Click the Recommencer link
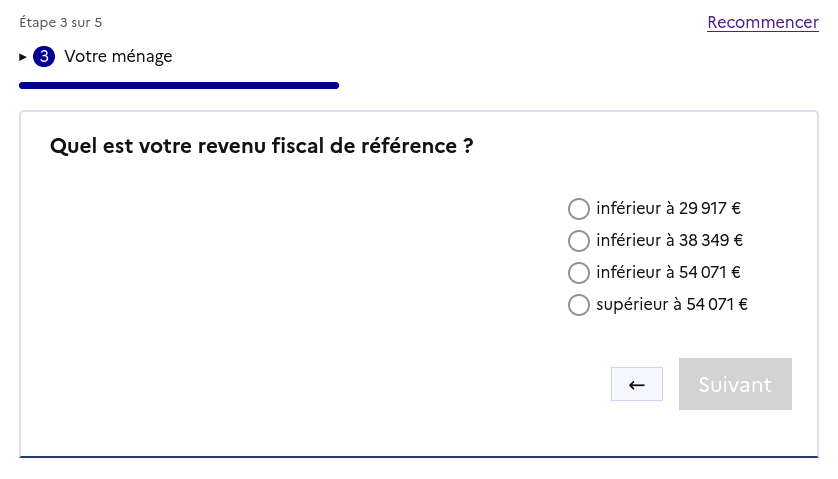Image resolution: width=838 pixels, height=479 pixels. [762, 22]
